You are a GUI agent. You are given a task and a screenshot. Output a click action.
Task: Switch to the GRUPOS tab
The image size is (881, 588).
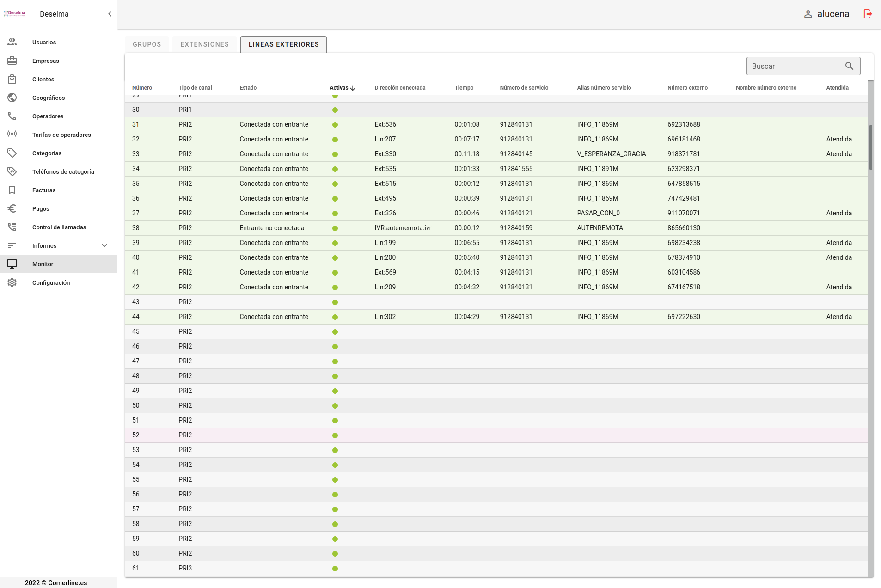(147, 44)
